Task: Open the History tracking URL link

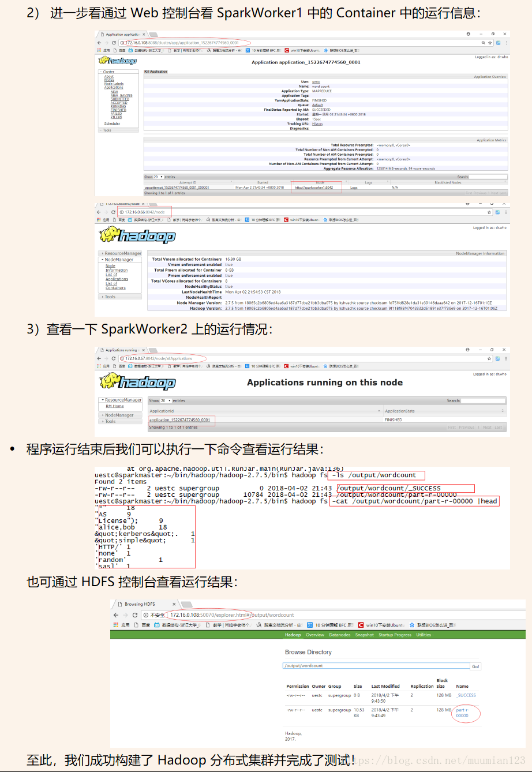Action: coord(317,124)
